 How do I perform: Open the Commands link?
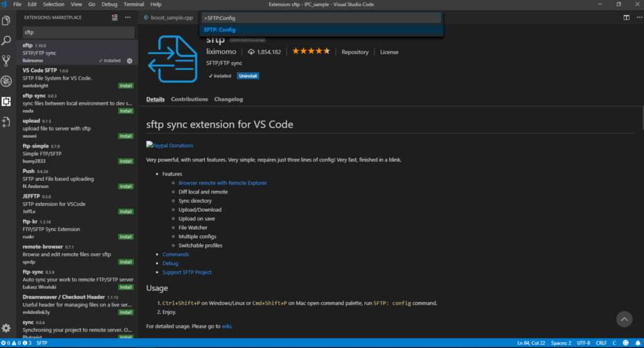click(175, 254)
